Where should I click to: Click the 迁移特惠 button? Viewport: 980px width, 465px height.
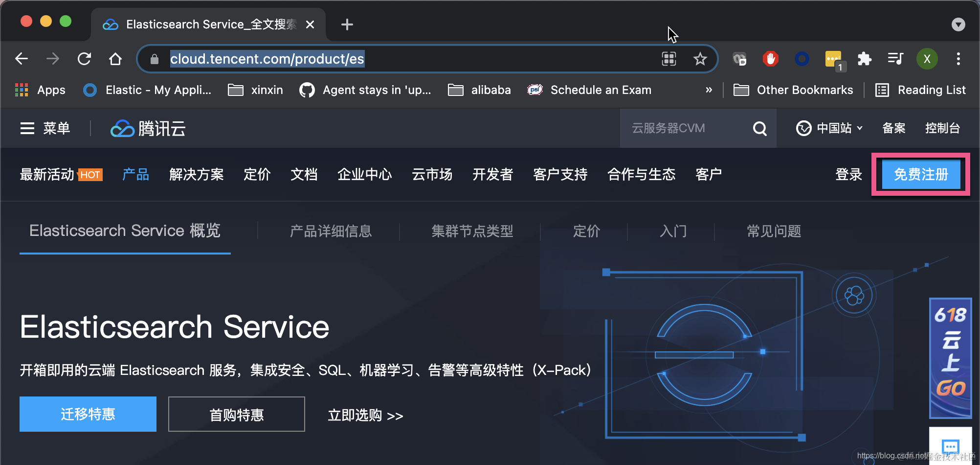[x=88, y=414]
